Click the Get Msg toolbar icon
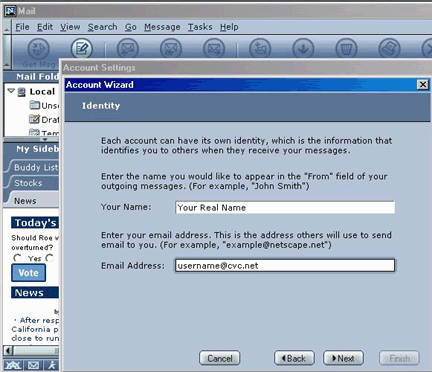432x372 pixels. tap(39, 49)
